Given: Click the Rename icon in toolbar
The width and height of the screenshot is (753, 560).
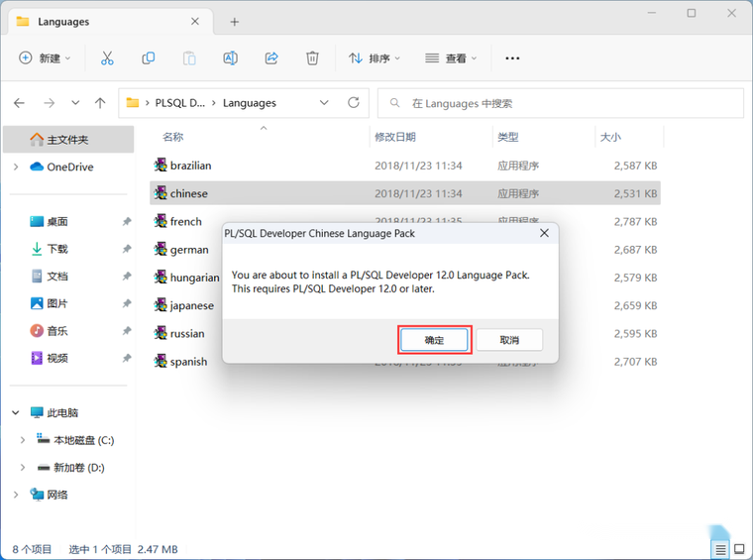Looking at the screenshot, I should click(x=231, y=58).
